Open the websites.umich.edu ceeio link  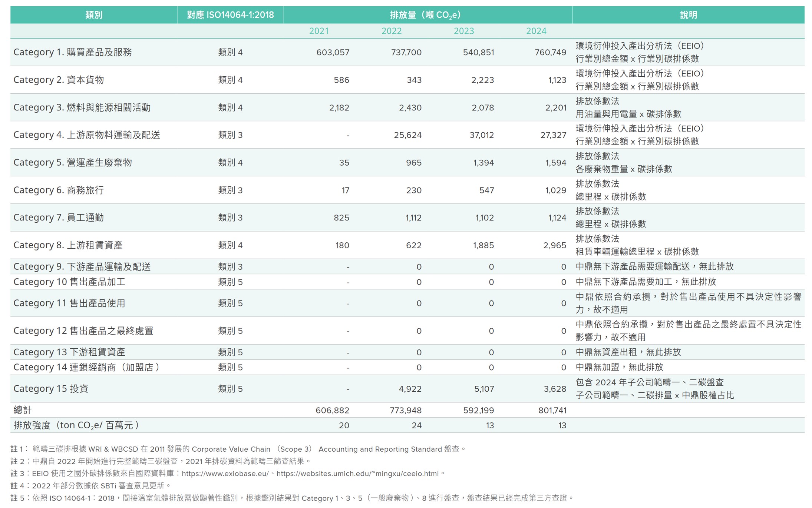[x=357, y=474]
